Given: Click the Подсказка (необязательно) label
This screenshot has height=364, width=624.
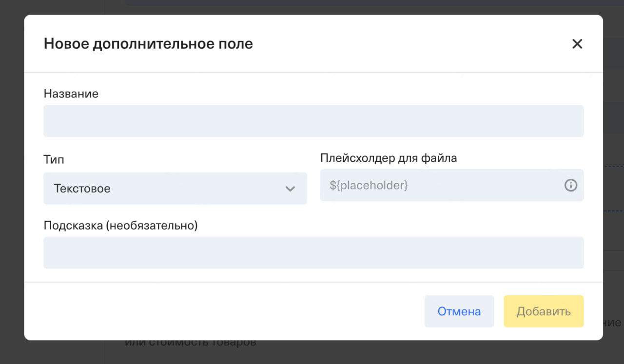Looking at the screenshot, I should pos(120,226).
